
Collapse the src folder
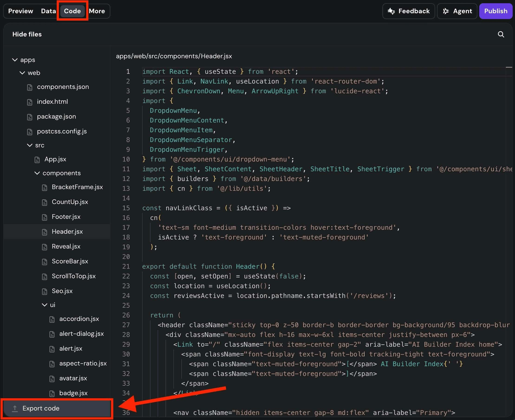29,145
